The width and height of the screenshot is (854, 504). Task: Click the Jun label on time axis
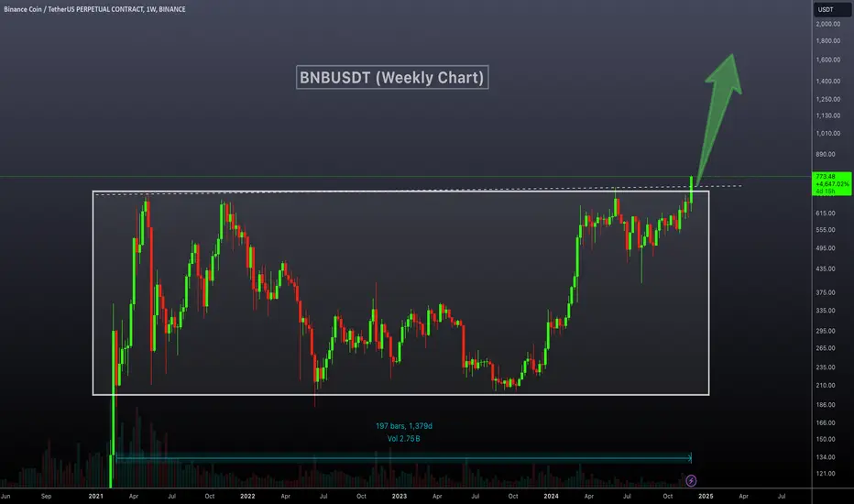(x=5, y=497)
